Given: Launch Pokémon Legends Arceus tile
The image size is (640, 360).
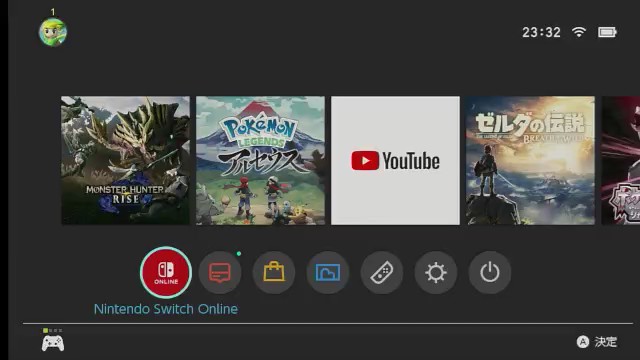Looking at the screenshot, I should click(260, 160).
